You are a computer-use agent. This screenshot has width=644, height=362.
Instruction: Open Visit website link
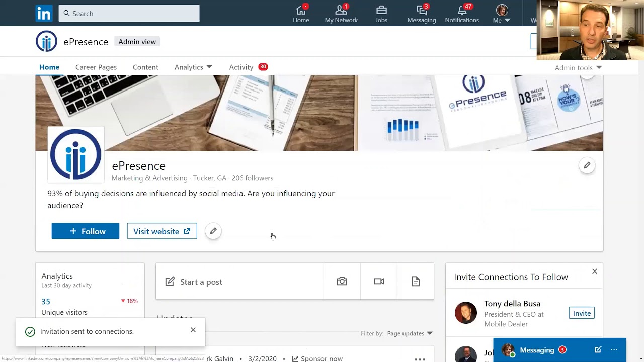pyautogui.click(x=162, y=231)
